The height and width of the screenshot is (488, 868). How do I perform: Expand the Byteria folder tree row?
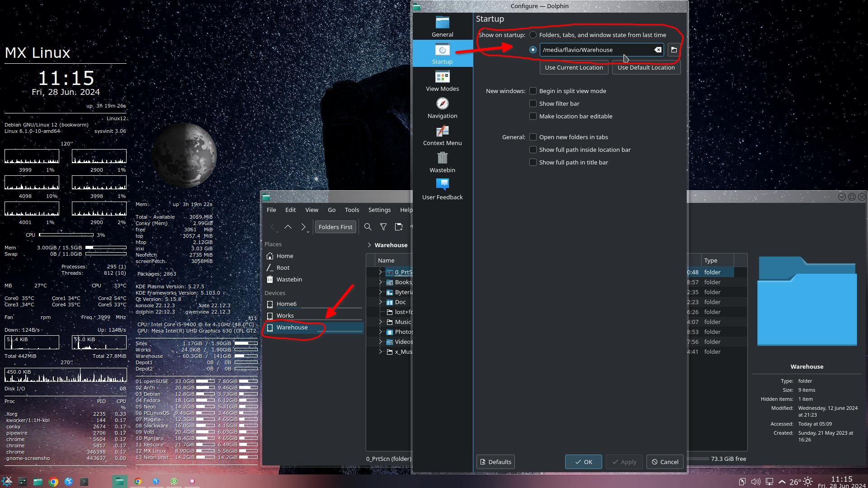pyautogui.click(x=381, y=292)
